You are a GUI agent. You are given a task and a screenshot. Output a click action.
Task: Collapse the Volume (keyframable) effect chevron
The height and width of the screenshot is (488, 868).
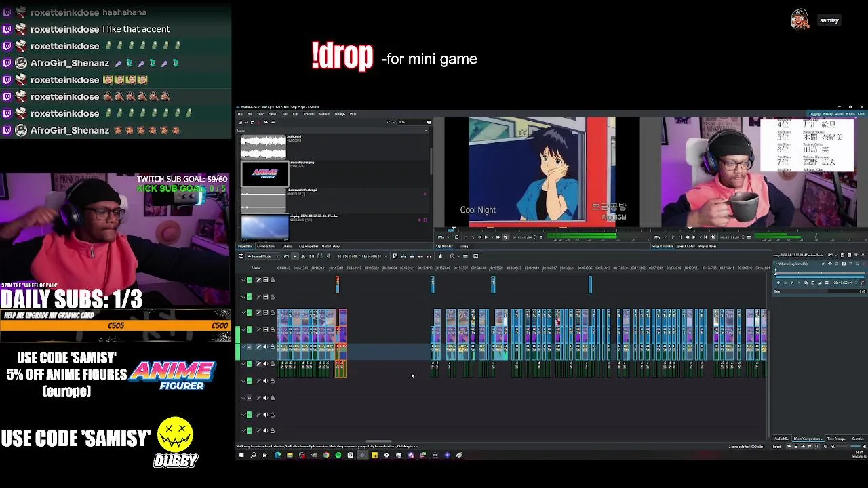pos(775,264)
